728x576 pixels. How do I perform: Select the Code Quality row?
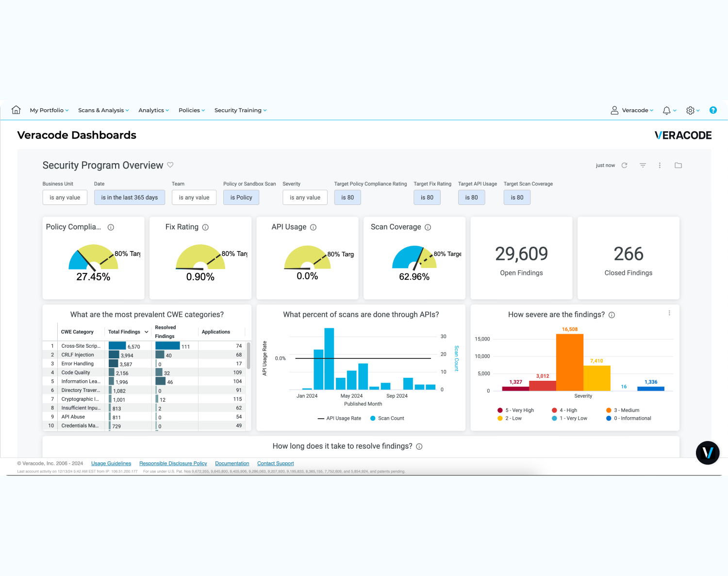pos(145,373)
